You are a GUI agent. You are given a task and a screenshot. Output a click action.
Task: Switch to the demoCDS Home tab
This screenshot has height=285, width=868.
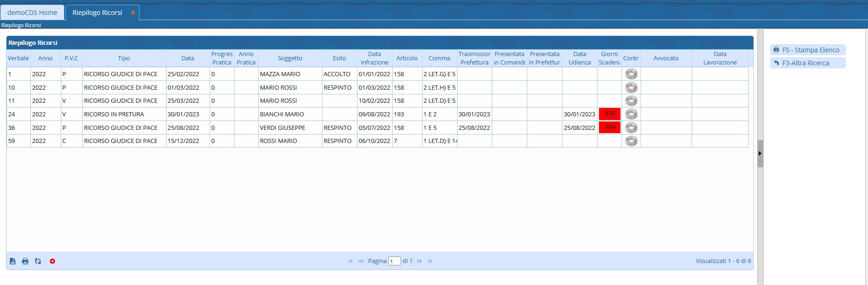[32, 13]
